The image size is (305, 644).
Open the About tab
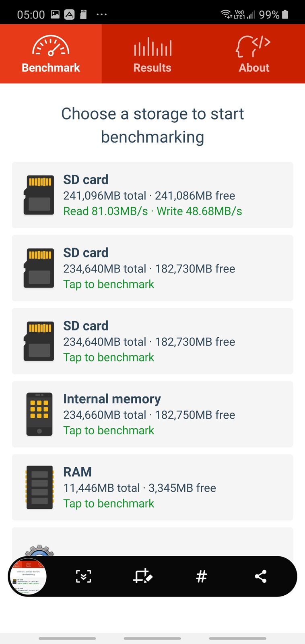click(x=254, y=54)
